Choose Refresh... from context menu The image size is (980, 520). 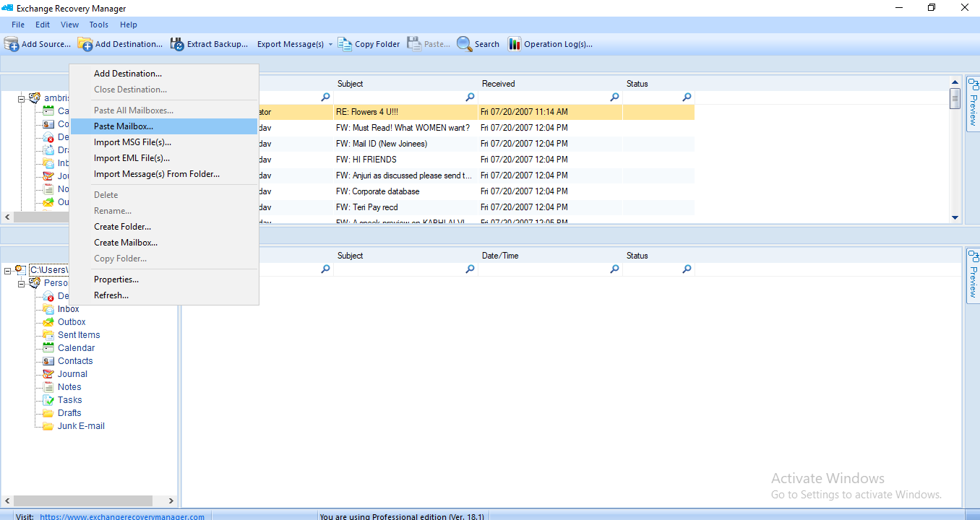coord(164,295)
